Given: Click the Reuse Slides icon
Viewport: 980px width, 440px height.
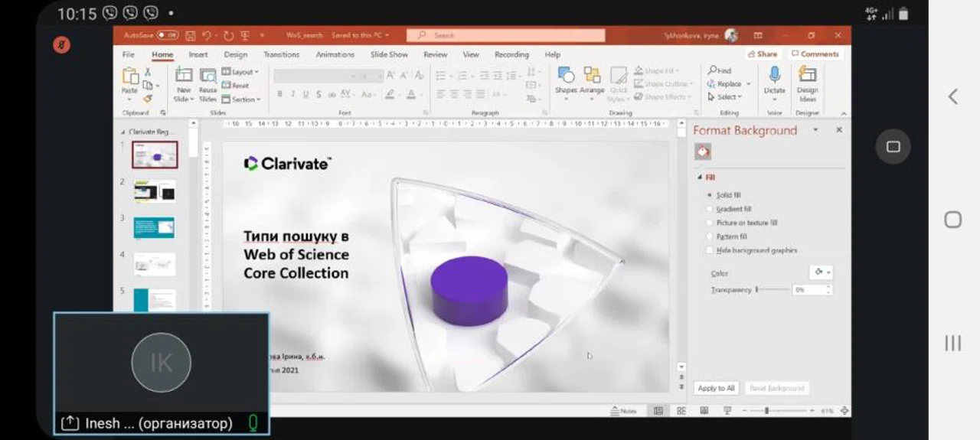Looking at the screenshot, I should pyautogui.click(x=207, y=75).
